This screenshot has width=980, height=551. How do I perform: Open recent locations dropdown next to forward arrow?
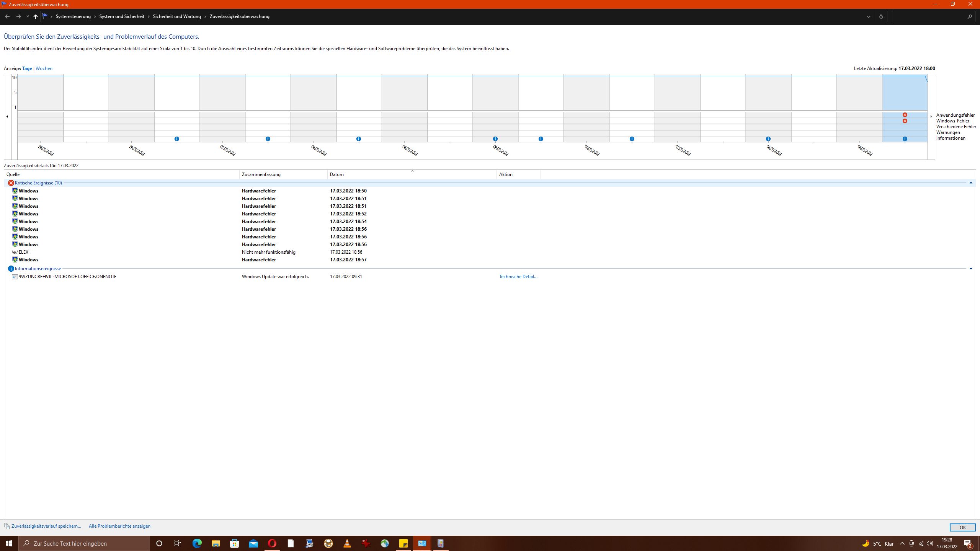pos(28,16)
